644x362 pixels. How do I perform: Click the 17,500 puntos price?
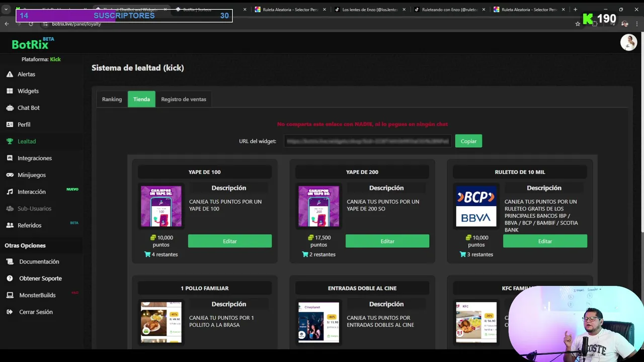point(318,241)
